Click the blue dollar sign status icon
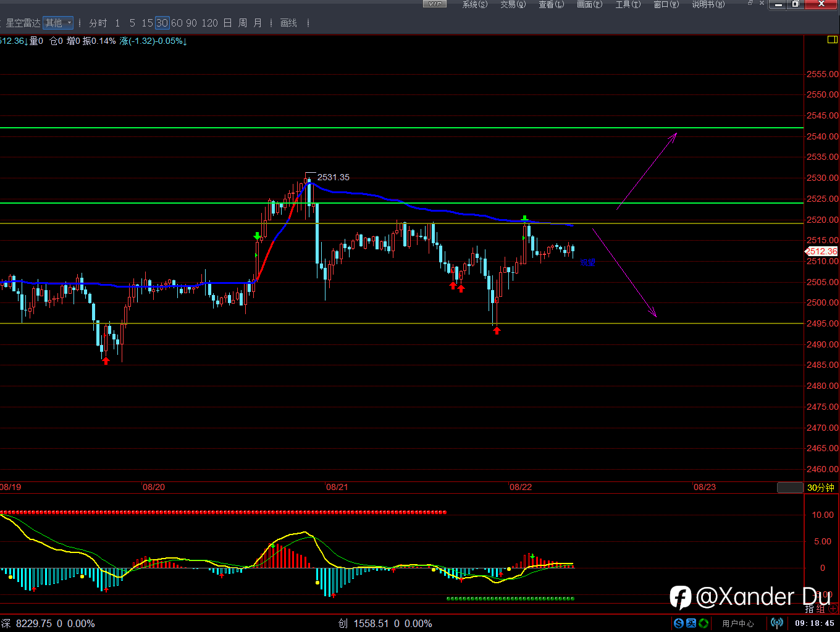 click(x=679, y=623)
